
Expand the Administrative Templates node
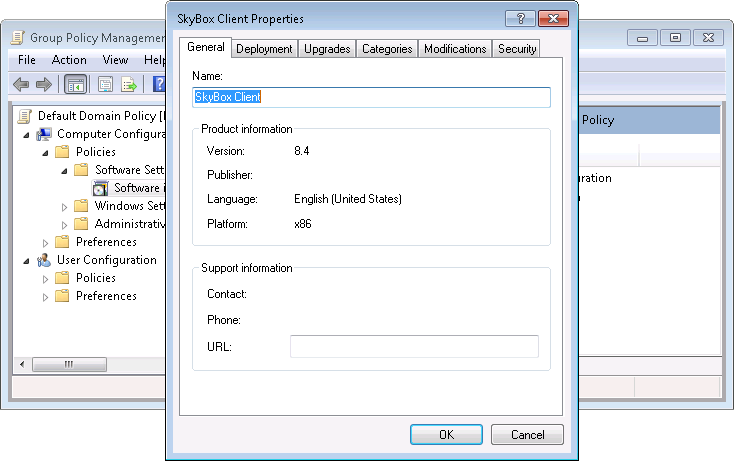[65, 225]
